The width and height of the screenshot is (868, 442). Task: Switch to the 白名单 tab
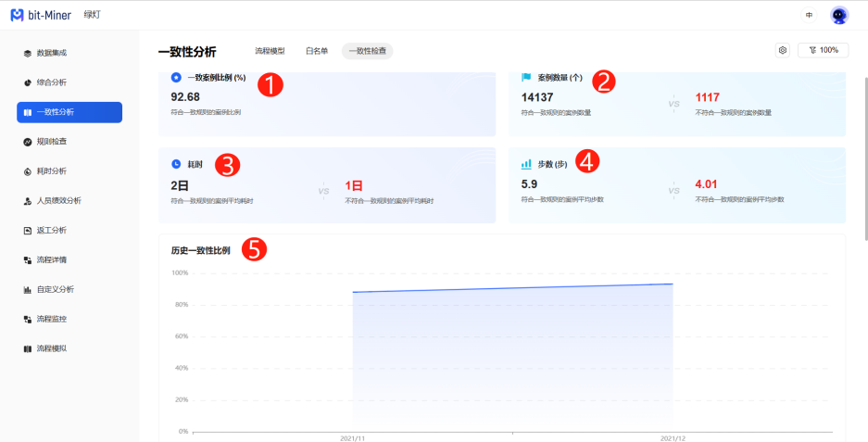click(317, 51)
